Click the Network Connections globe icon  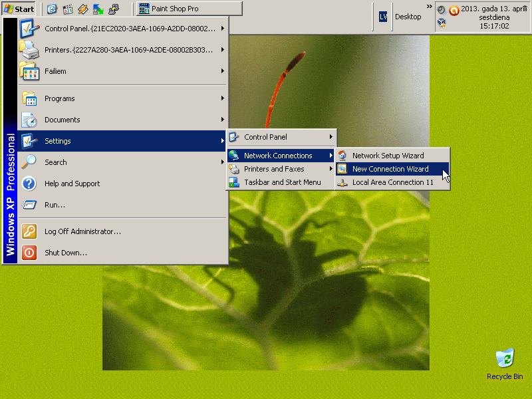pos(234,156)
